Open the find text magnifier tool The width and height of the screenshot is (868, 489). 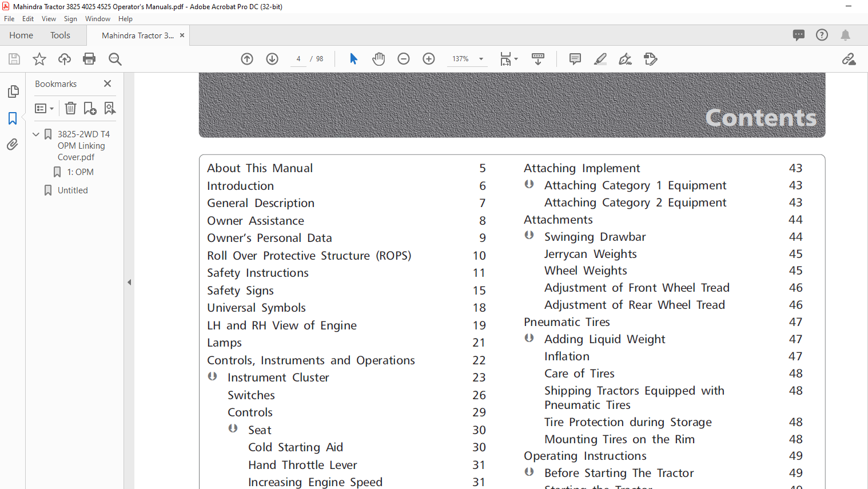click(115, 59)
